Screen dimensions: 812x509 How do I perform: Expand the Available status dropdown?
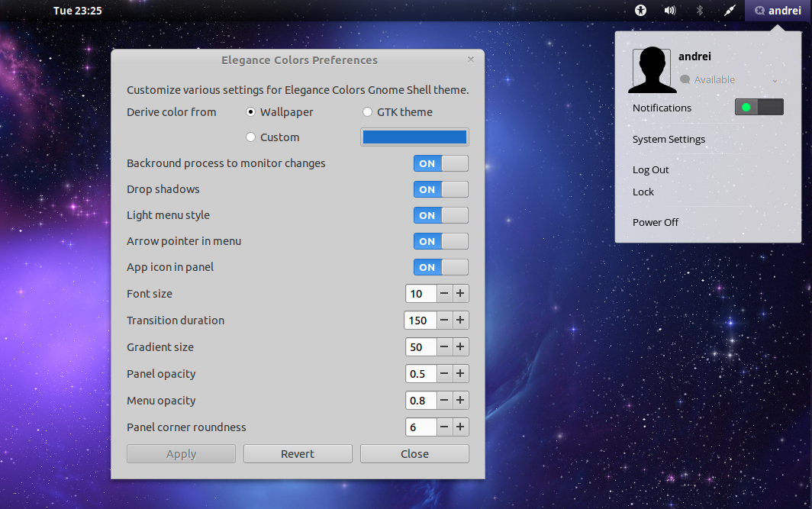point(775,79)
